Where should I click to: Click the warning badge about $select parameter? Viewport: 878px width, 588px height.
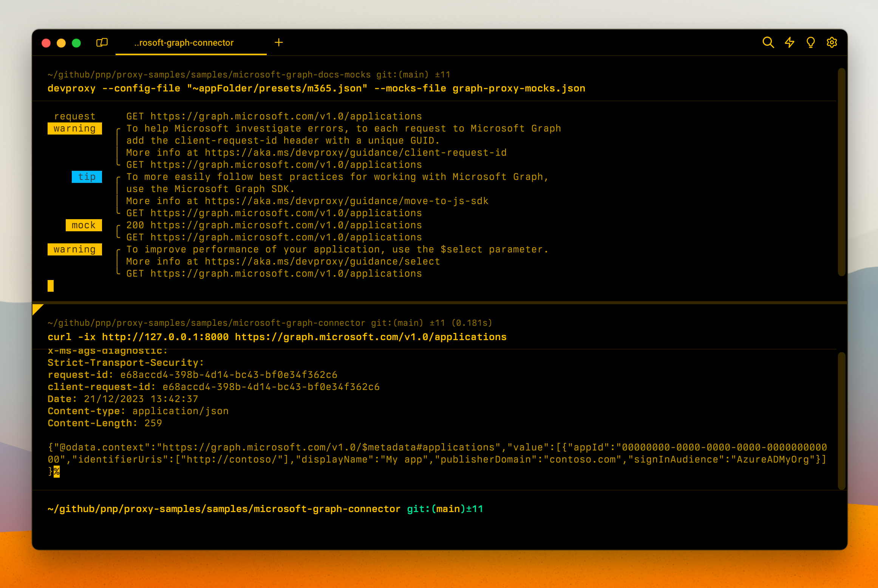click(74, 249)
